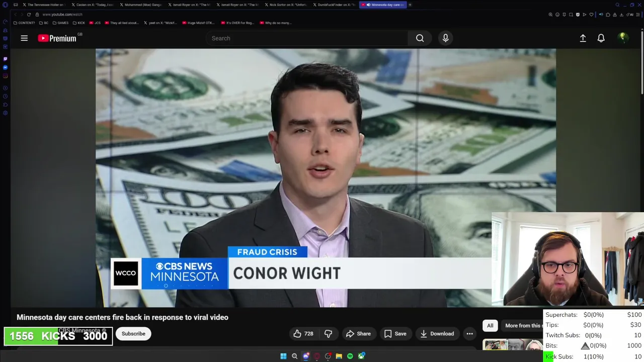644x362 pixels.
Task: Dislike the video with thumbs down
Action: pyautogui.click(x=328, y=333)
